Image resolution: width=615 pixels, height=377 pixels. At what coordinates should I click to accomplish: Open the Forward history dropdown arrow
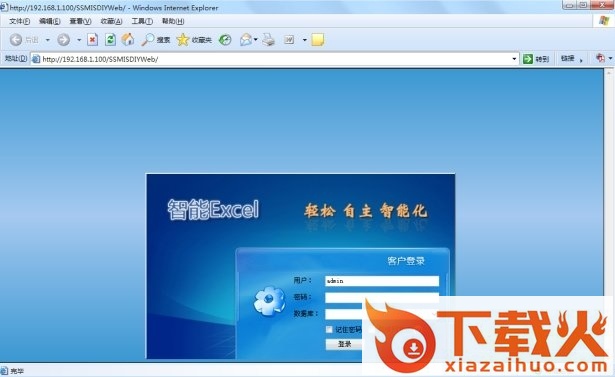pyautogui.click(x=79, y=40)
